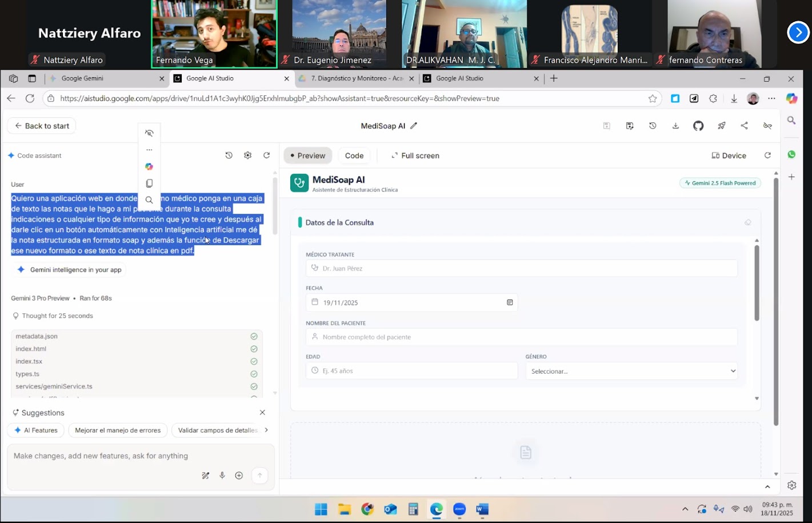Click the add attachment plus icon in prompt box
The width and height of the screenshot is (812, 523).
point(239,476)
